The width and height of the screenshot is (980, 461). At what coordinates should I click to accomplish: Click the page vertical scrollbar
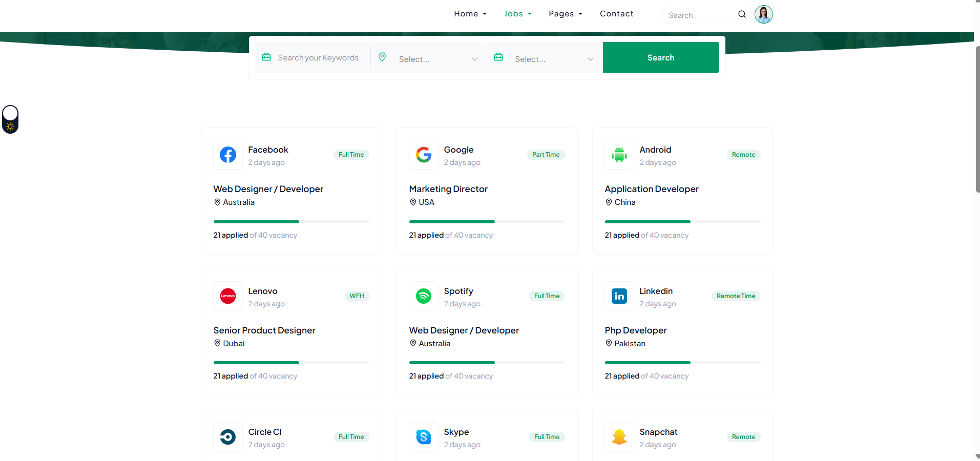click(977, 119)
